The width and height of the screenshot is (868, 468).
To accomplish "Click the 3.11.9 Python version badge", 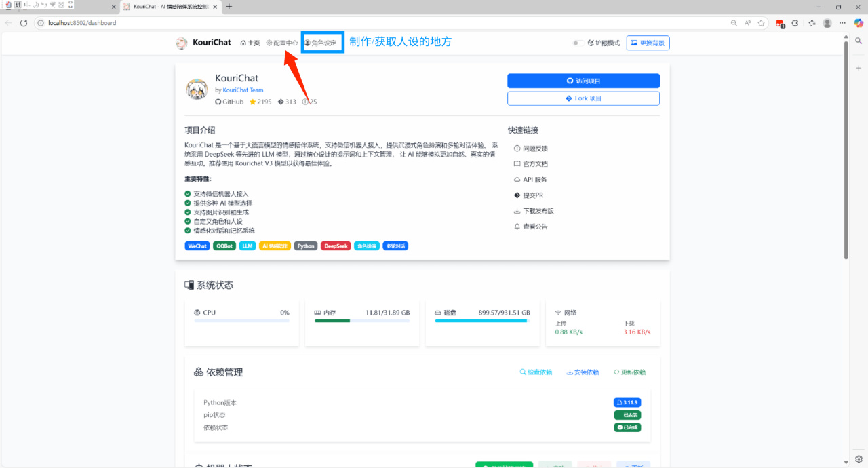I will click(627, 402).
